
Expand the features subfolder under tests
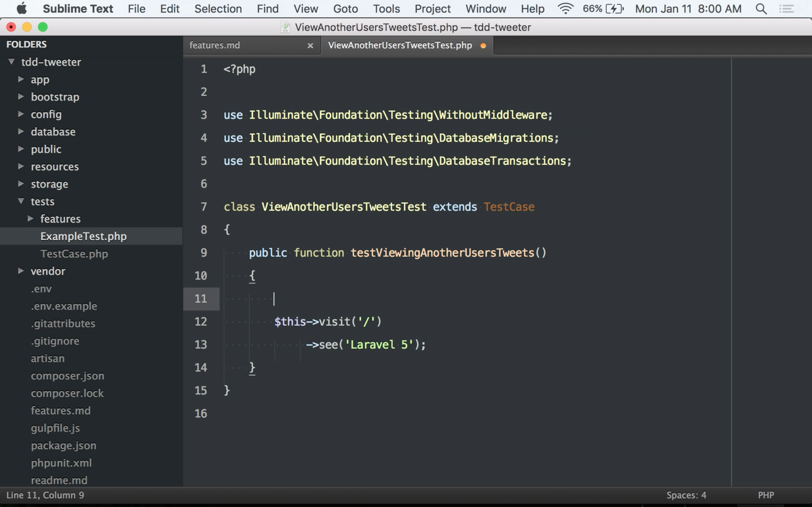click(x=30, y=219)
